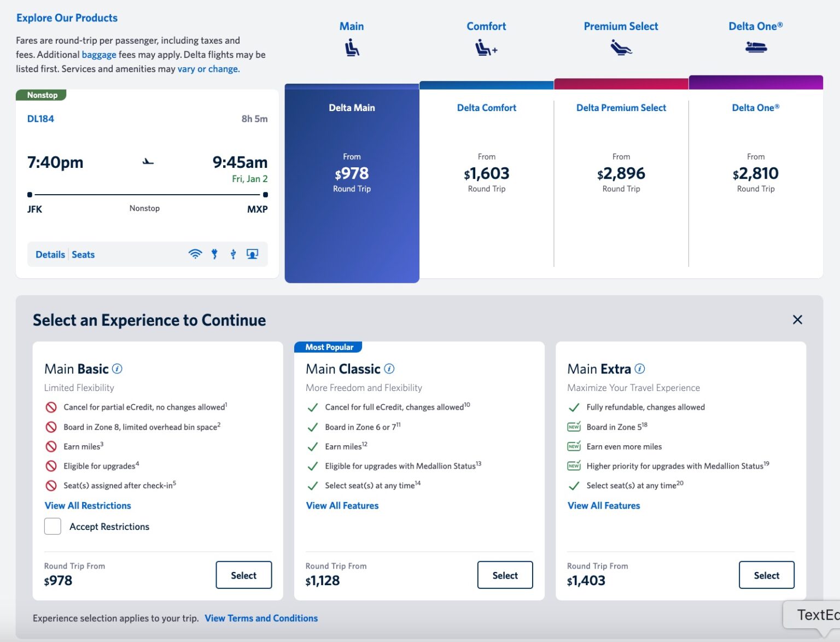The width and height of the screenshot is (840, 642).
Task: Check the Accept Restrictions checkbox
Action: pos(52,526)
